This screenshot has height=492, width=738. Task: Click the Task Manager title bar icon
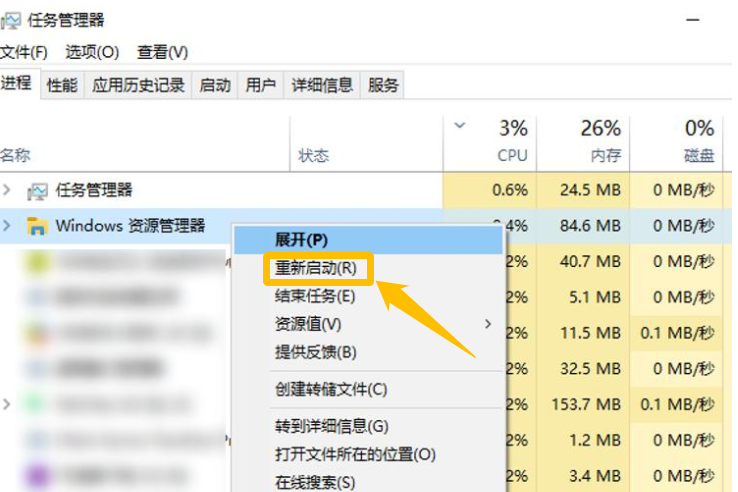[11, 20]
